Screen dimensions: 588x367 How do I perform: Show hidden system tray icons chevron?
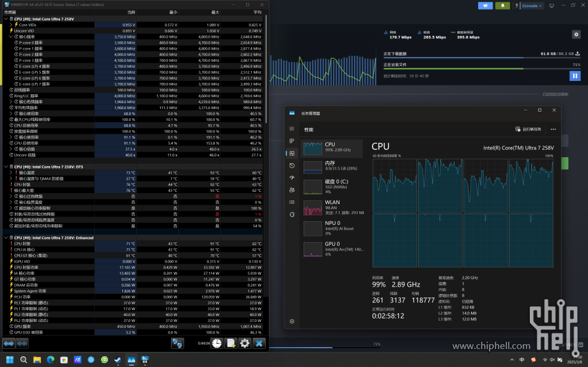pyautogui.click(x=512, y=359)
